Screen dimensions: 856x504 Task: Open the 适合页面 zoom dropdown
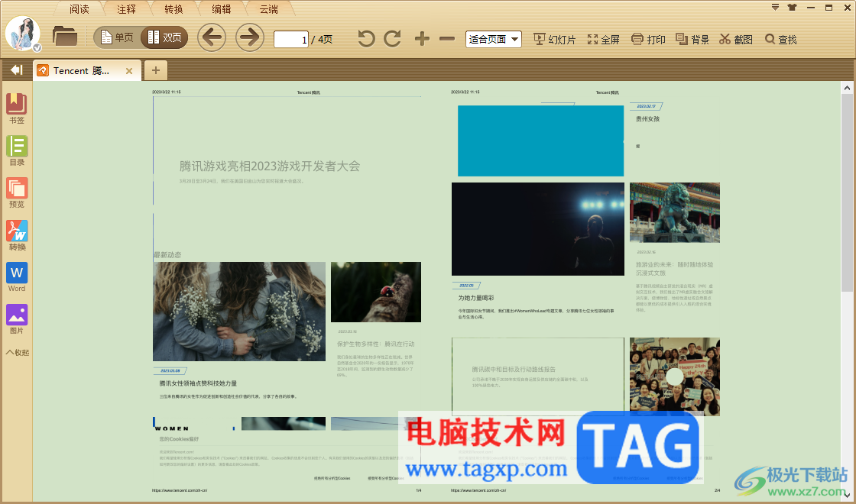click(x=494, y=39)
